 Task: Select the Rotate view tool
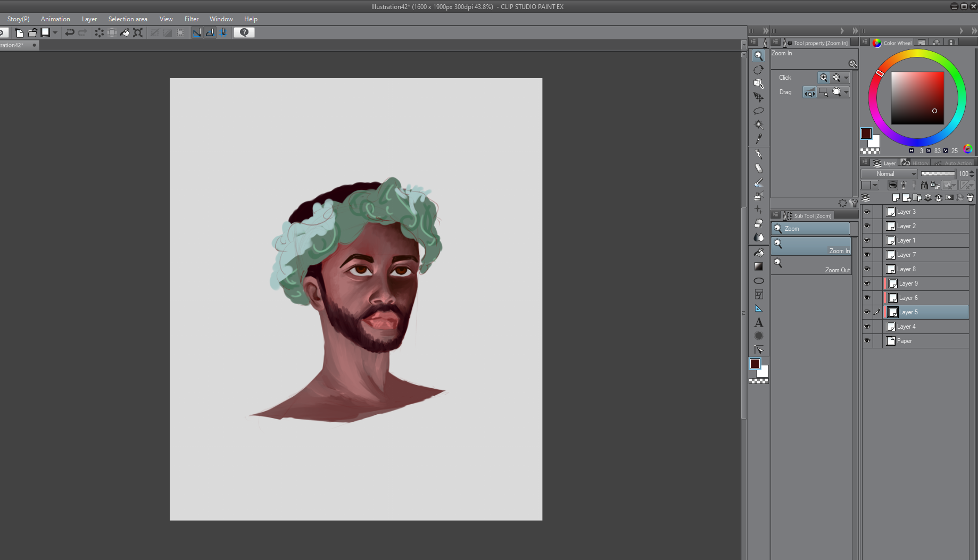[758, 70]
